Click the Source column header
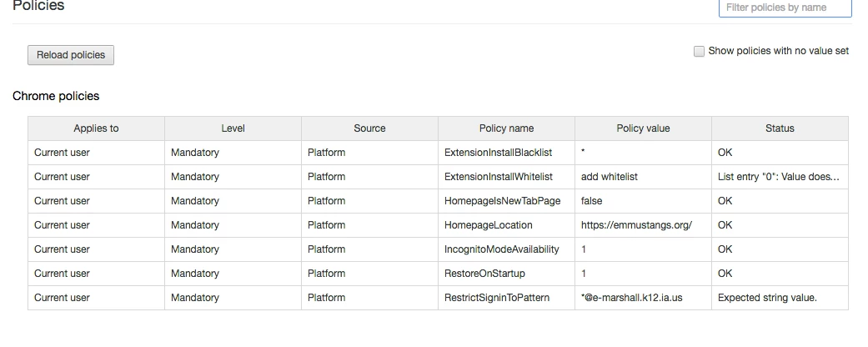Image resolution: width=868 pixels, height=347 pixels. (x=369, y=128)
